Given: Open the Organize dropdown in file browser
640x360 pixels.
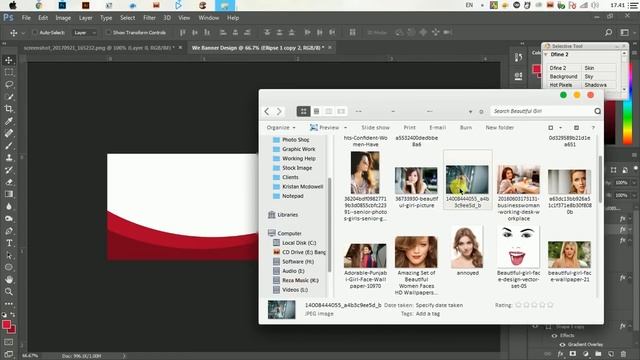Looking at the screenshot, I should (x=281, y=127).
